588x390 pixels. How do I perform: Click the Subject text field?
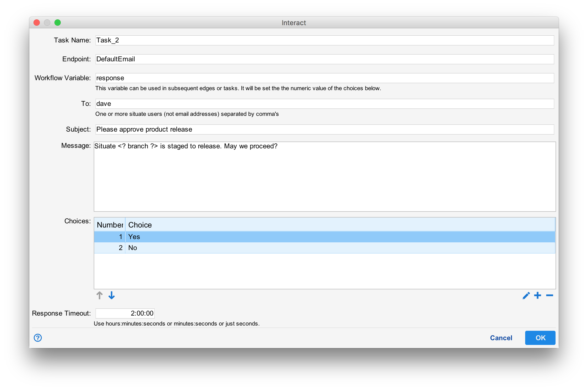coord(324,129)
